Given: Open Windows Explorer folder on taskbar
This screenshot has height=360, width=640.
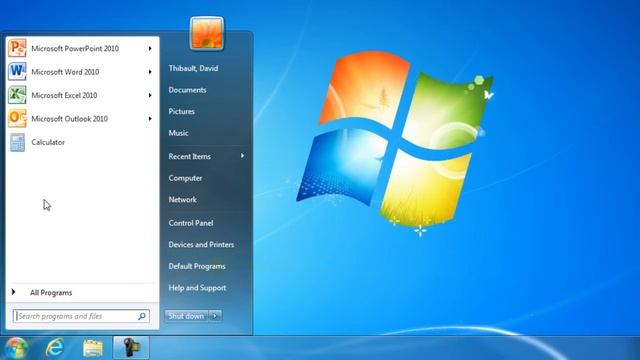Looking at the screenshot, I should click(x=93, y=348).
